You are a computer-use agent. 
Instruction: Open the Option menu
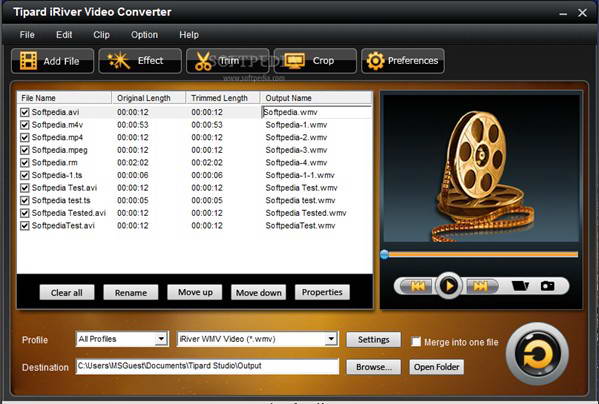[x=144, y=35]
